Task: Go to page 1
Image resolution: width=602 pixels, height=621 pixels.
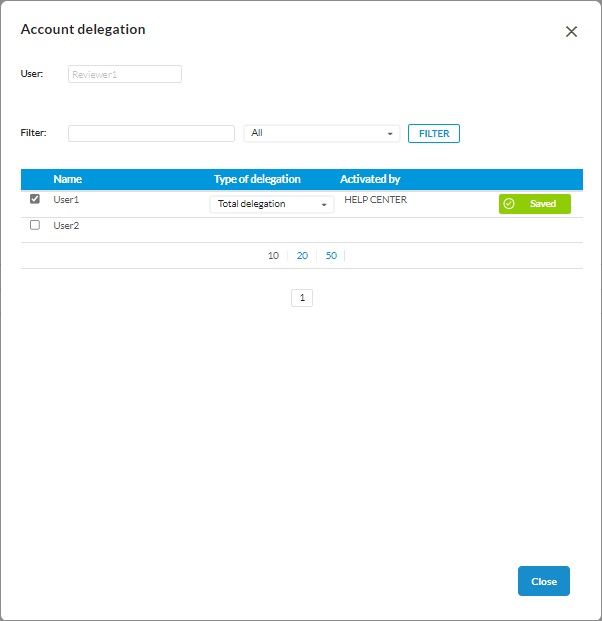Action: point(302,297)
